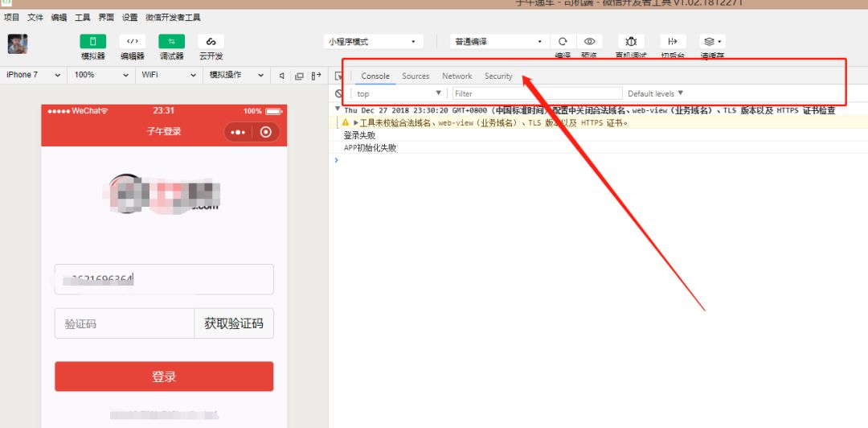Screen dimensions: 868x428
Task: Collapse the Thu Dec 27 log group
Action: (338, 109)
